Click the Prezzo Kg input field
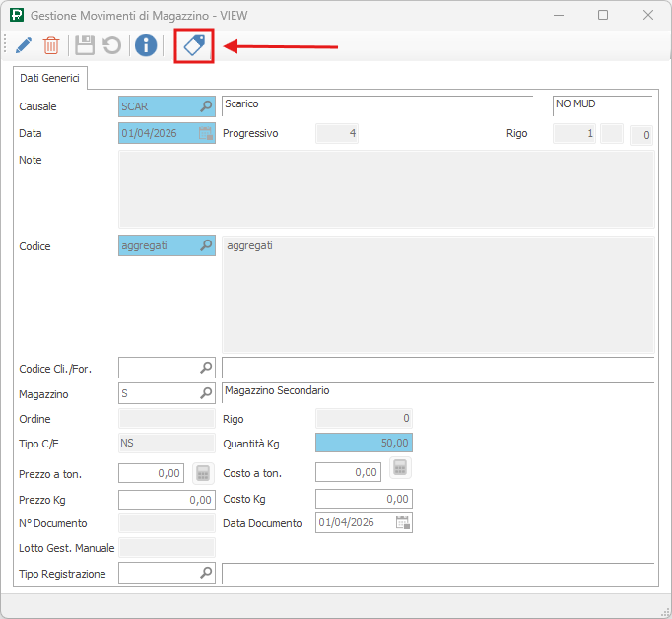The width and height of the screenshot is (672, 619). (166, 499)
